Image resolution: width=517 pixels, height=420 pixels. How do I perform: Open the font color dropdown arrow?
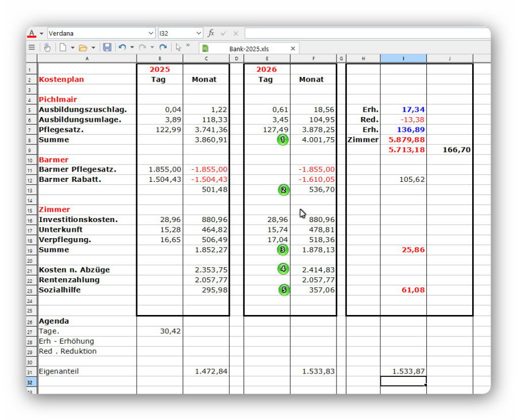coord(41,33)
